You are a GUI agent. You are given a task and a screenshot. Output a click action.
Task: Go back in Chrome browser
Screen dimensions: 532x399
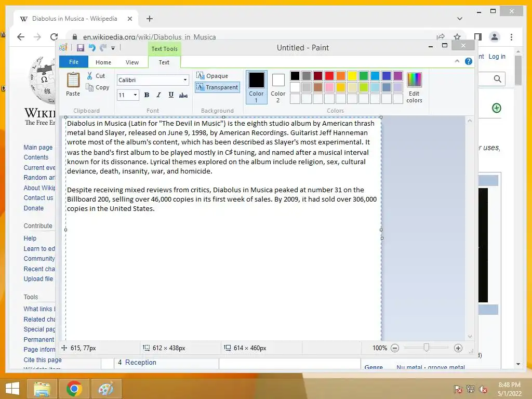click(21, 37)
